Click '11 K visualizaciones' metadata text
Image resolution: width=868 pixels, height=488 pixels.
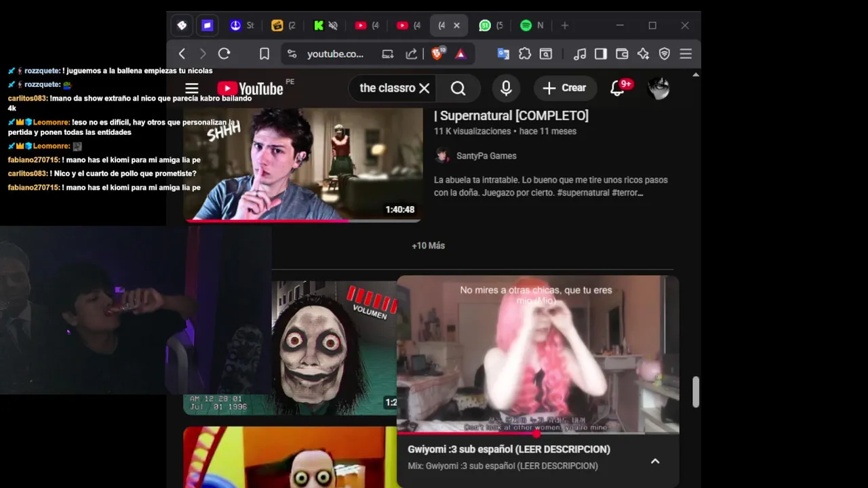[x=472, y=131]
